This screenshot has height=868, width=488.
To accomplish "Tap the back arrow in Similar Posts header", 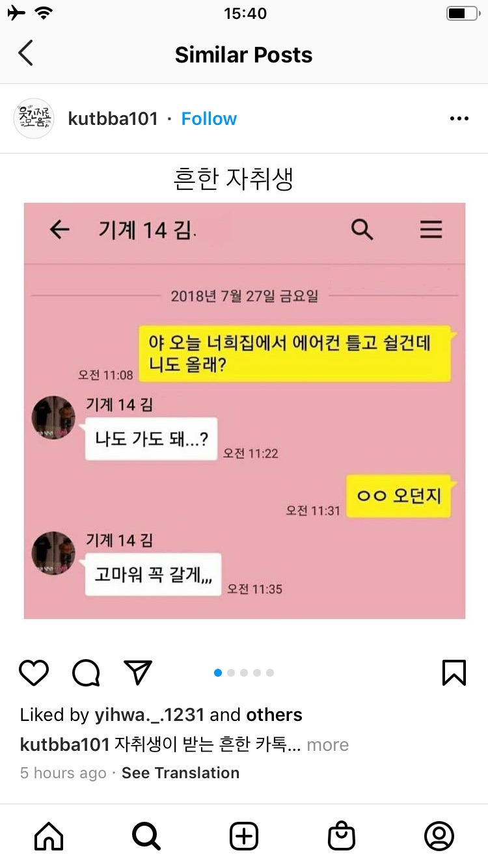I will point(25,53).
